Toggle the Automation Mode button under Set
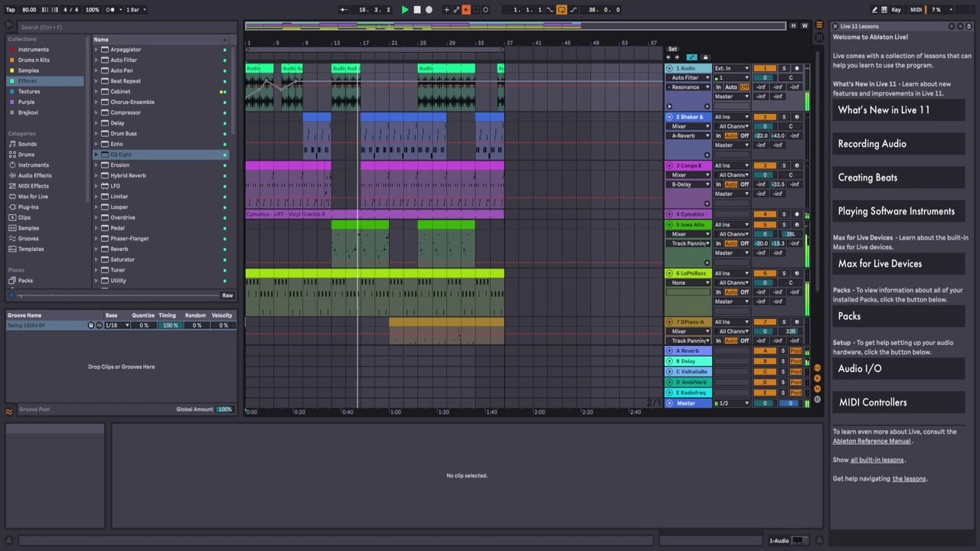This screenshot has height=551, width=980. (x=692, y=57)
